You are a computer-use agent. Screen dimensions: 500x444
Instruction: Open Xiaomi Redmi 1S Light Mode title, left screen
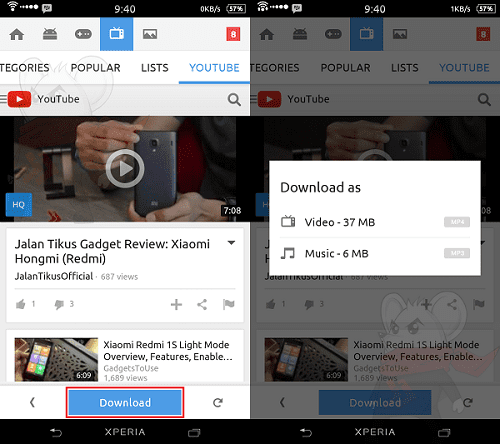pos(168,351)
